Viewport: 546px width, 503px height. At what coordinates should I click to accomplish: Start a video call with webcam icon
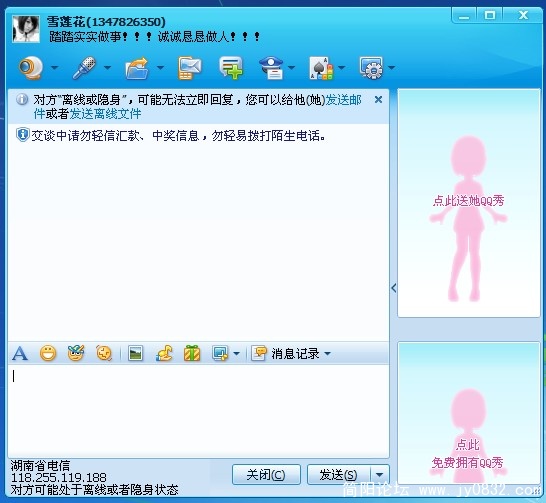click(31, 68)
